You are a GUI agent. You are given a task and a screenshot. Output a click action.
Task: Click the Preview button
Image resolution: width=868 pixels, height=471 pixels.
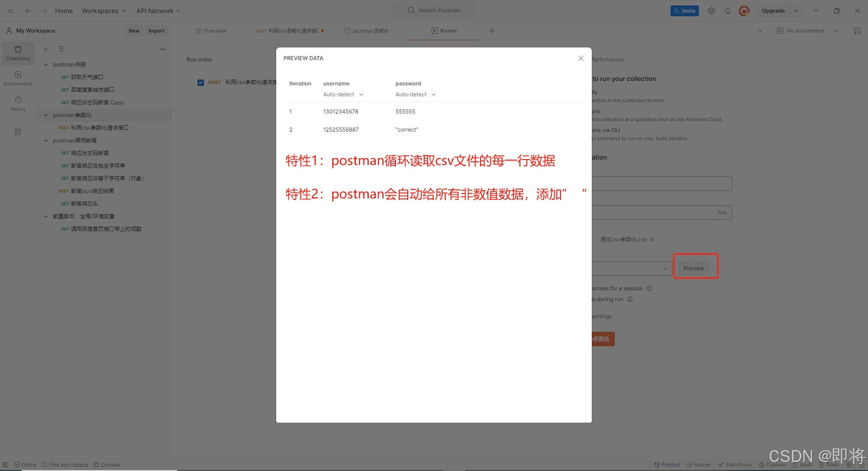tap(693, 268)
